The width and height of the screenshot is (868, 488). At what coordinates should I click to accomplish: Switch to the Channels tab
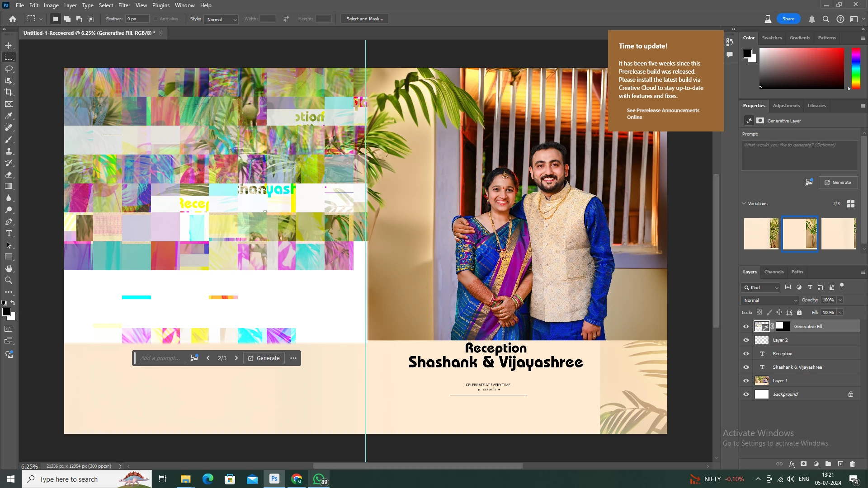click(x=774, y=272)
